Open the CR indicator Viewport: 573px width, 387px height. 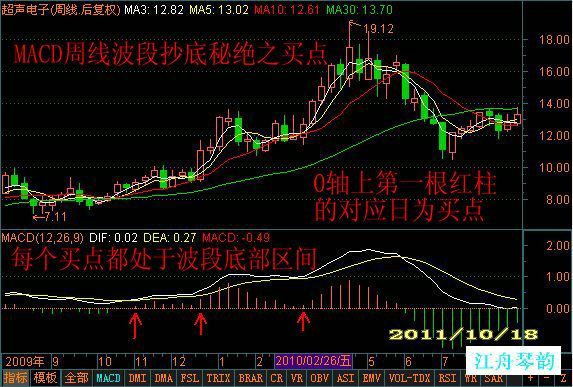277,377
